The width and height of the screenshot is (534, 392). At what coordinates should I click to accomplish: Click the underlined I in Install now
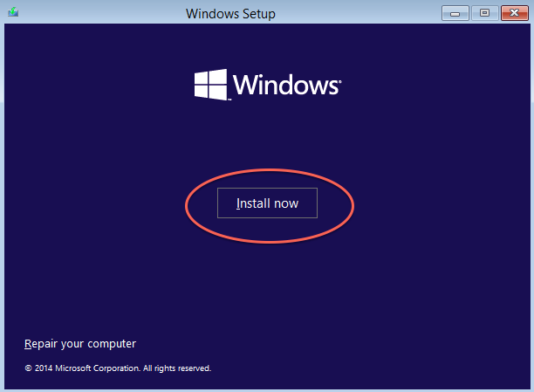pyautogui.click(x=238, y=203)
